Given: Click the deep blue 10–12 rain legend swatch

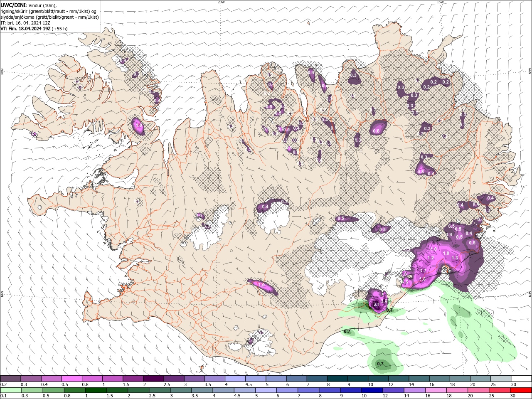Looking at the screenshot, I should [x=372, y=390].
